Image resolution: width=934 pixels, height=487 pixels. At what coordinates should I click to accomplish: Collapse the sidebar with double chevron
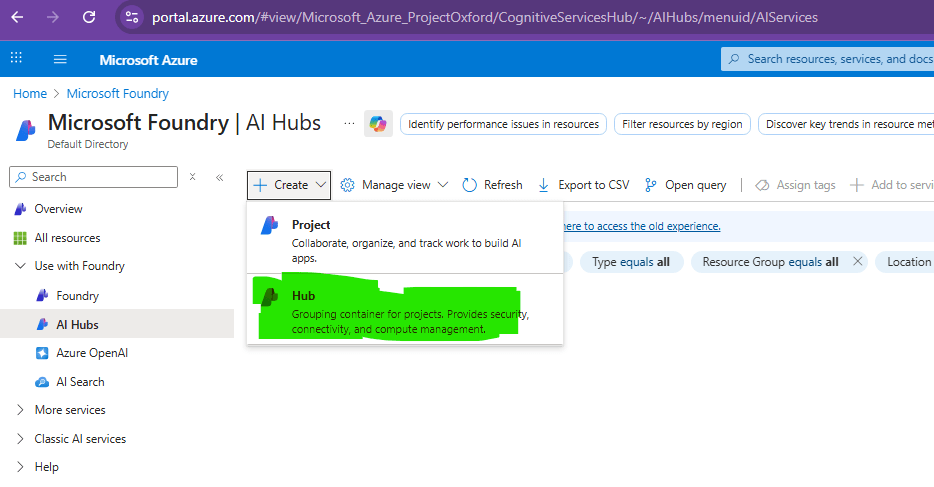220,177
